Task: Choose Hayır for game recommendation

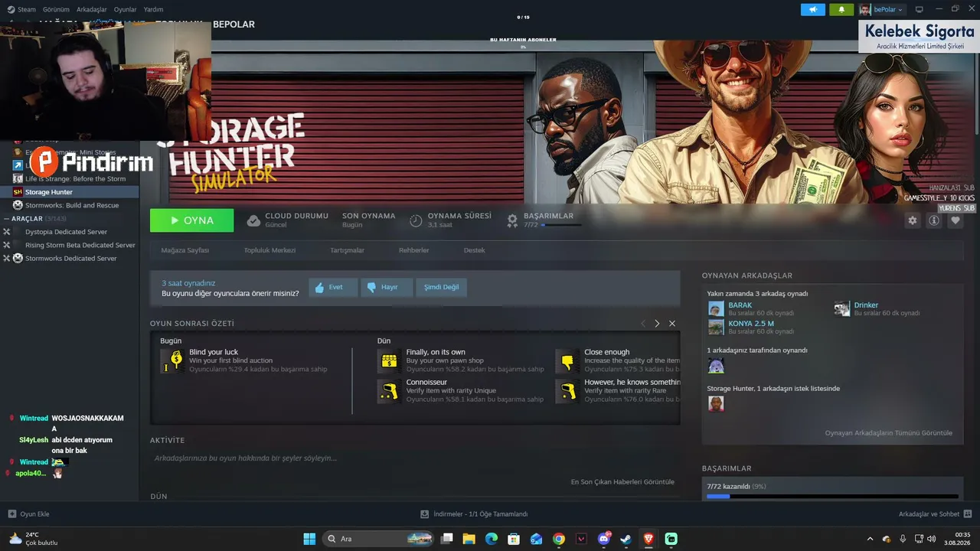Action: (387, 287)
